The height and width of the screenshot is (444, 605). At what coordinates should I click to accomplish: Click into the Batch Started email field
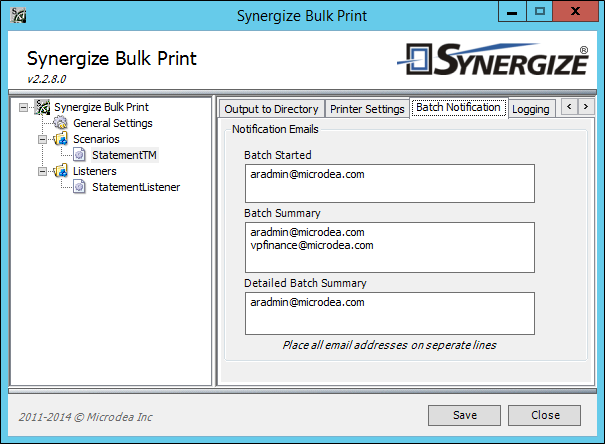390,183
